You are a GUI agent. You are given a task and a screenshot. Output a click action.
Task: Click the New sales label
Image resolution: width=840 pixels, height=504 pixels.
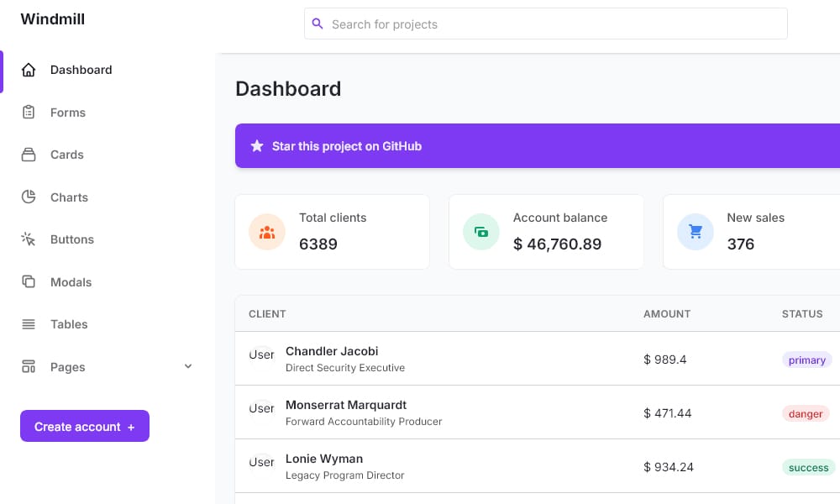pos(755,218)
